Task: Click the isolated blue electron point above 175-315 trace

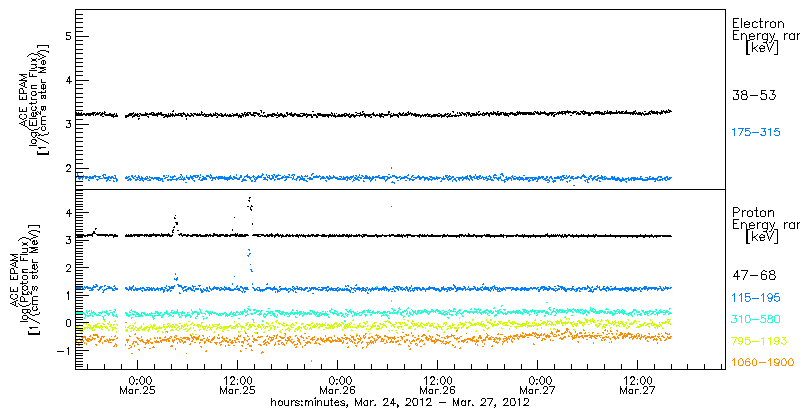Action: 391,168
